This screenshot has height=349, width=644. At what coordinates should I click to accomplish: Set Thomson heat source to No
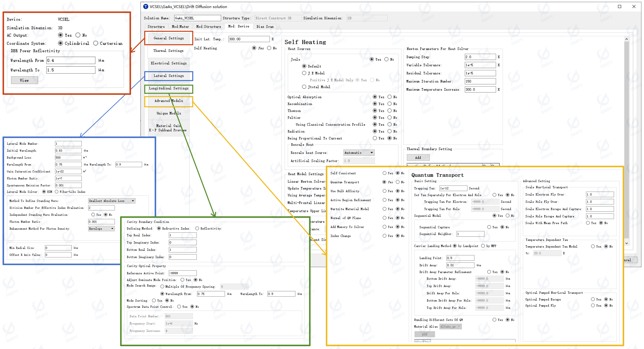pyautogui.click(x=390, y=111)
